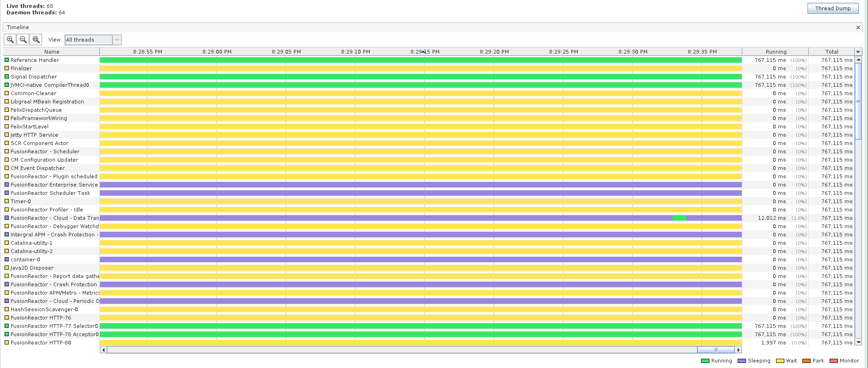The height and width of the screenshot is (368, 868).
Task: Click the state icon of FusionReactor HTTP-77 Selector0
Action: 7,326
